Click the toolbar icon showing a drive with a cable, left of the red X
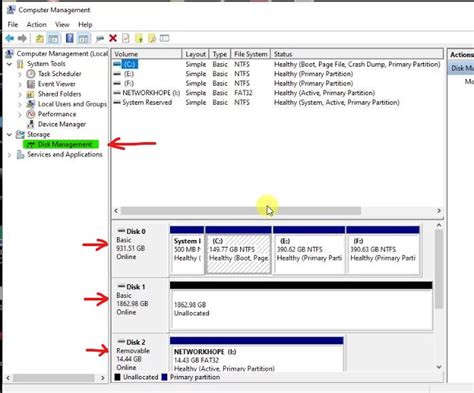 click(99, 39)
